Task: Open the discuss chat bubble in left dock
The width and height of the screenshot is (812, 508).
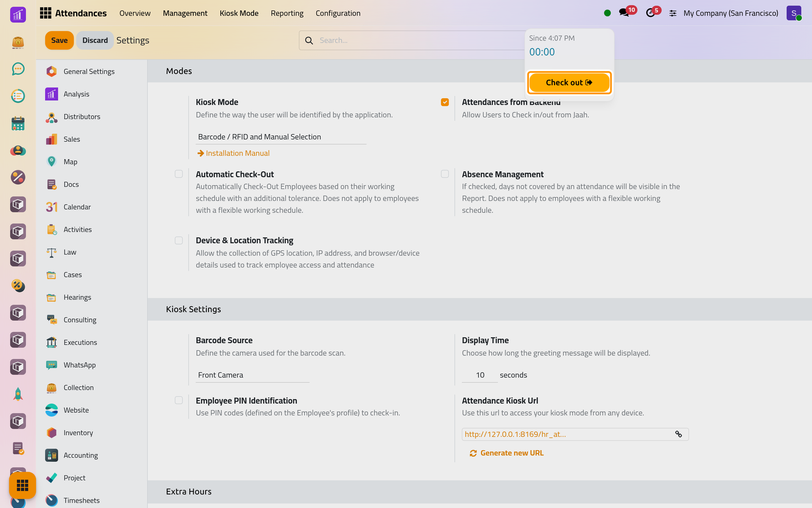Action: pos(18,69)
